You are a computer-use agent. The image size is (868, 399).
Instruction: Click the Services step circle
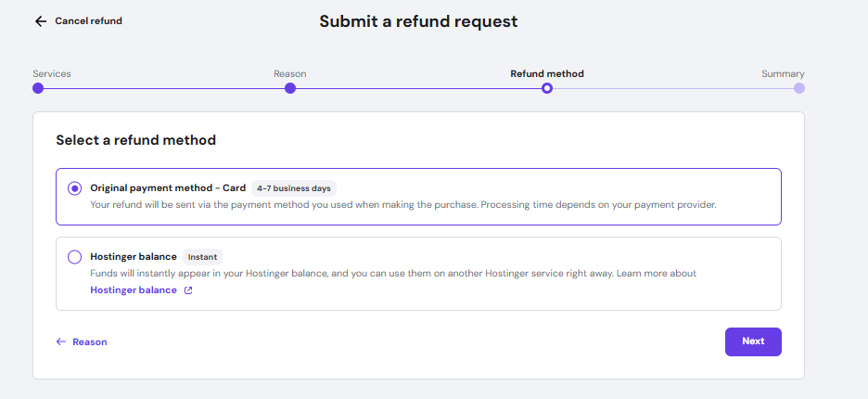click(x=38, y=88)
